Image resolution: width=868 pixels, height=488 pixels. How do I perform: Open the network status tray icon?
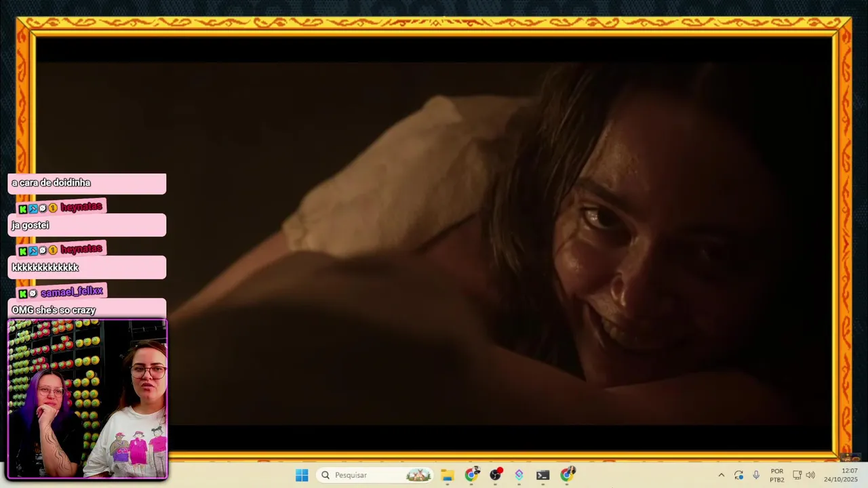click(x=797, y=475)
